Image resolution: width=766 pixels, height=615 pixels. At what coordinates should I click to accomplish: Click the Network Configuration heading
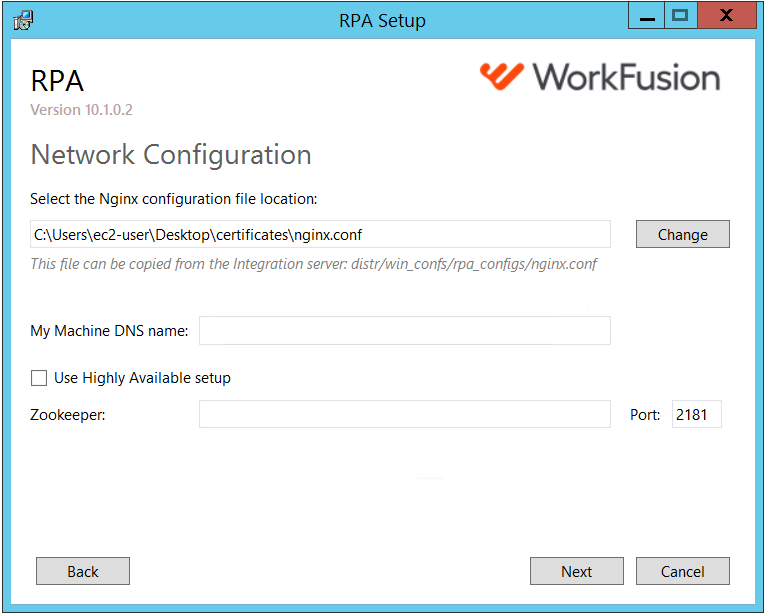click(x=170, y=155)
